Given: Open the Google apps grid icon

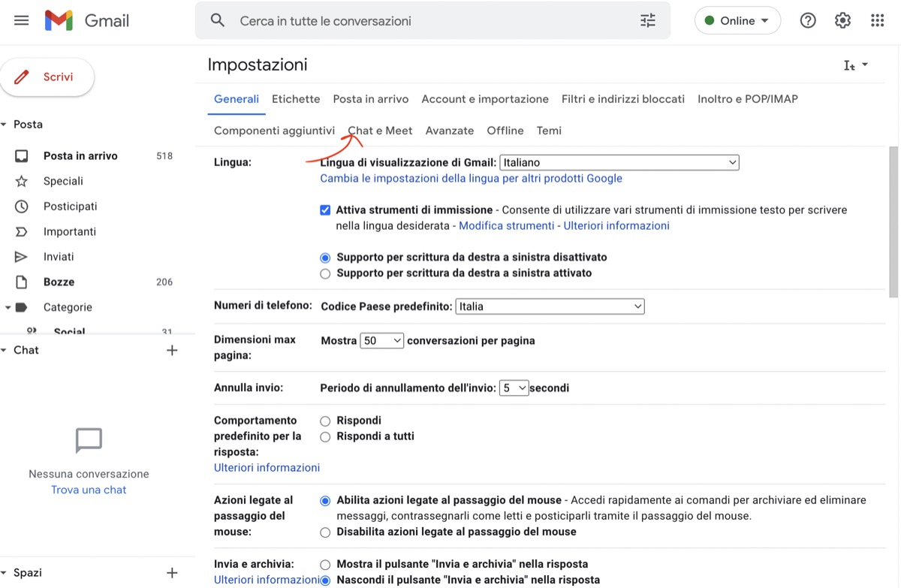Looking at the screenshot, I should tap(877, 21).
